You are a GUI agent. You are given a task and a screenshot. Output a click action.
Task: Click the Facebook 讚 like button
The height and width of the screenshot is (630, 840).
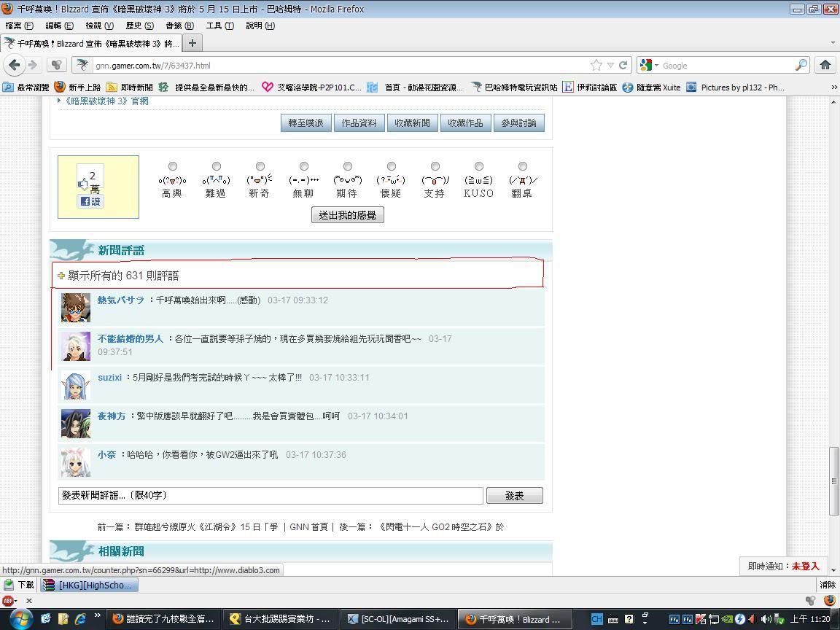pyautogui.click(x=90, y=201)
